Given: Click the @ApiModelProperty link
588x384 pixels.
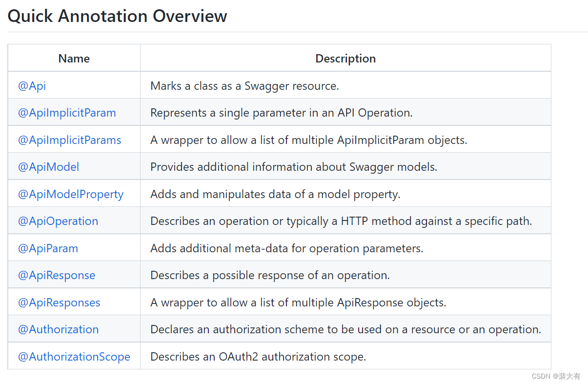Looking at the screenshot, I should [x=71, y=194].
